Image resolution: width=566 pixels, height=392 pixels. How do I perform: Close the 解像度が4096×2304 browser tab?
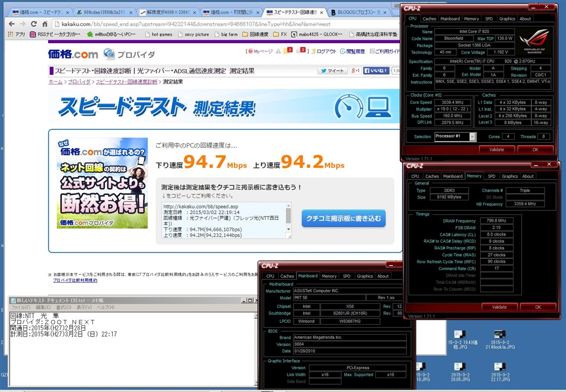[x=195, y=12]
